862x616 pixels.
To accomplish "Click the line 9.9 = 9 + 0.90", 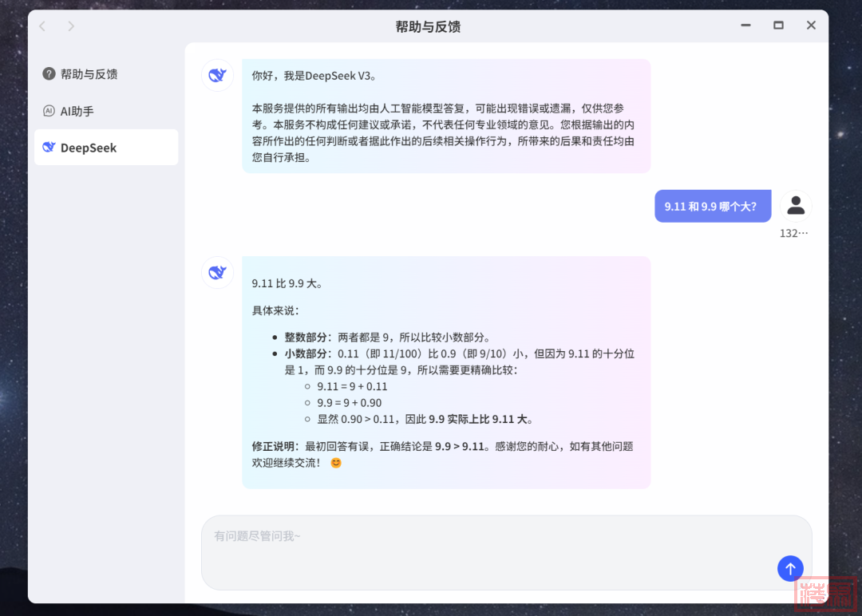I will [x=349, y=403].
